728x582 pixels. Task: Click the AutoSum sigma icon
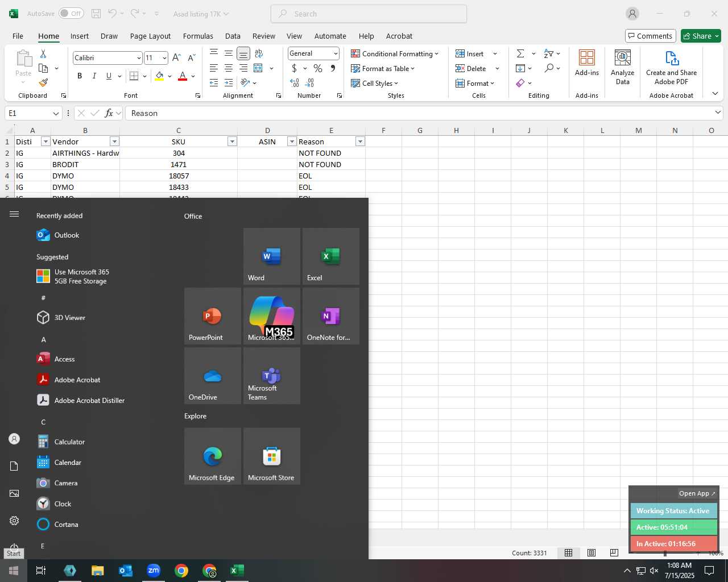pos(520,53)
